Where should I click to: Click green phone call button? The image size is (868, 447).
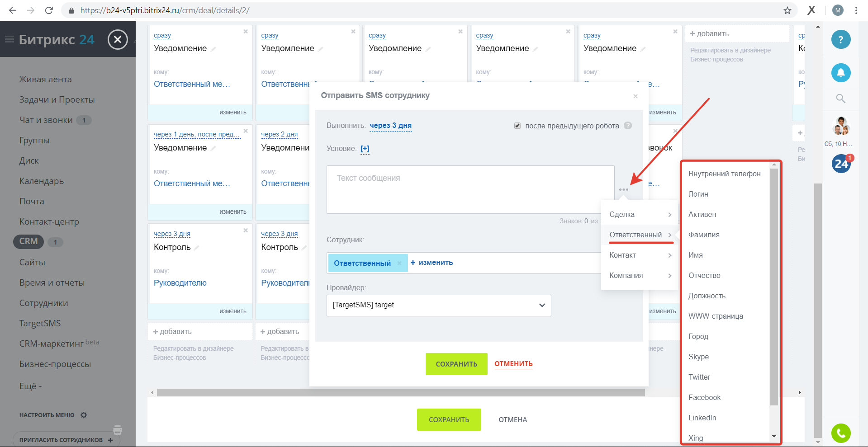841,433
